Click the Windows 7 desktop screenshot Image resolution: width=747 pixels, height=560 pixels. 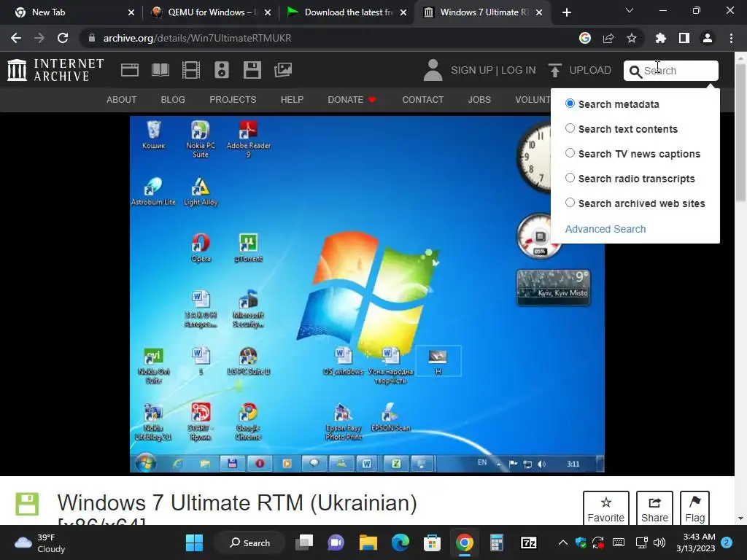coord(368,295)
